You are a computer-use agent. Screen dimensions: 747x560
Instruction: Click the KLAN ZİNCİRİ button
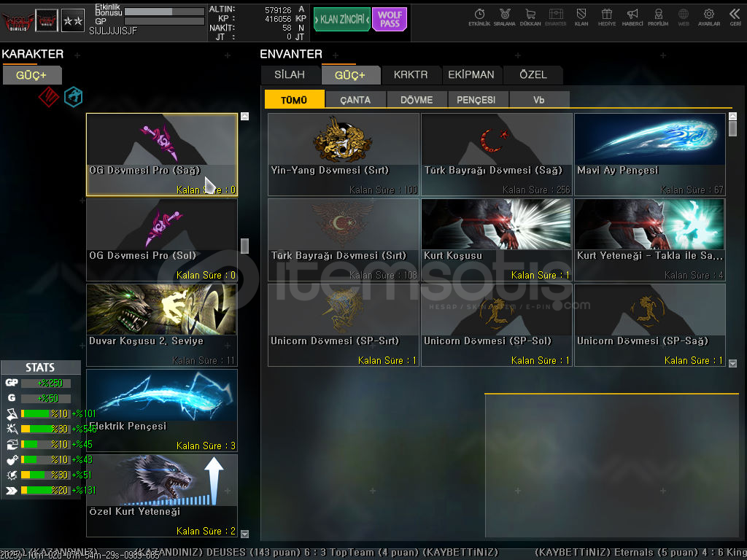pyautogui.click(x=341, y=20)
